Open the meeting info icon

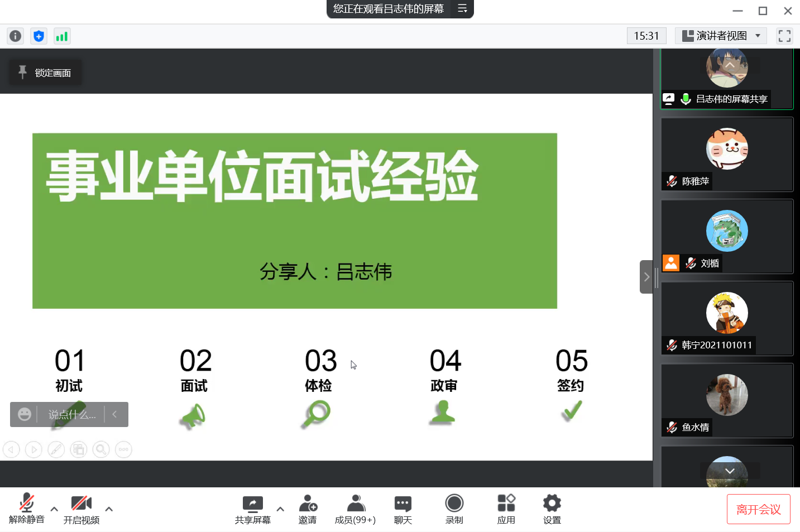(15, 36)
